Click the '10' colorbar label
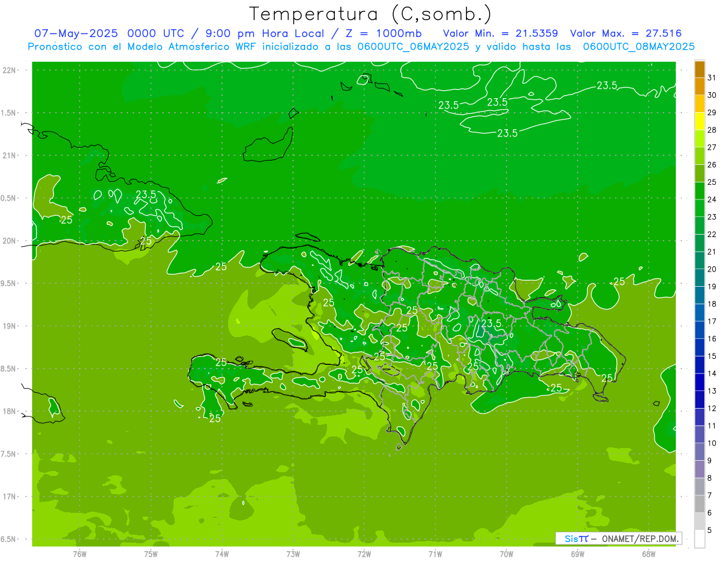Screen dimensions: 728x562 (712, 443)
